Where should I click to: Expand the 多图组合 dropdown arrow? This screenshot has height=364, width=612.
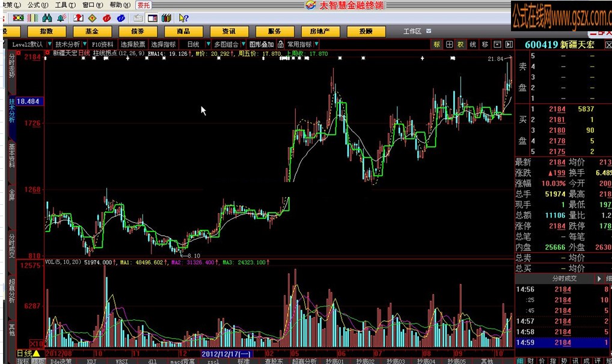pos(243,44)
